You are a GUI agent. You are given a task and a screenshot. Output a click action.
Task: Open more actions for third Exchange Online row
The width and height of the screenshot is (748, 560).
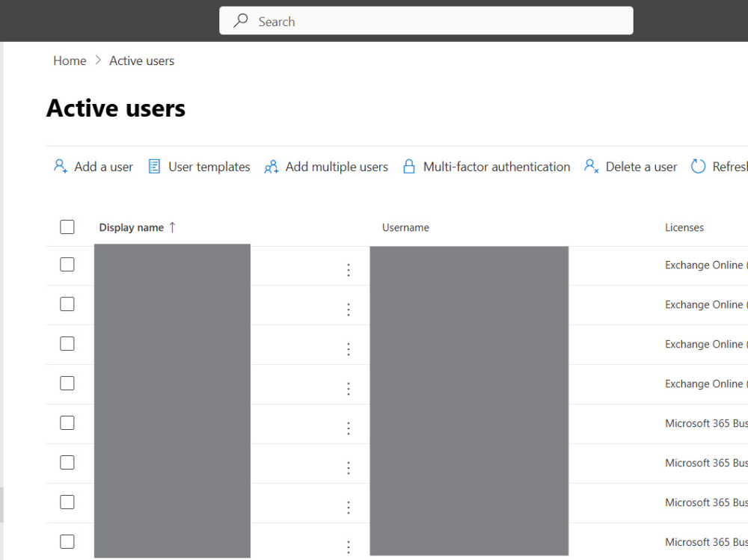point(349,349)
